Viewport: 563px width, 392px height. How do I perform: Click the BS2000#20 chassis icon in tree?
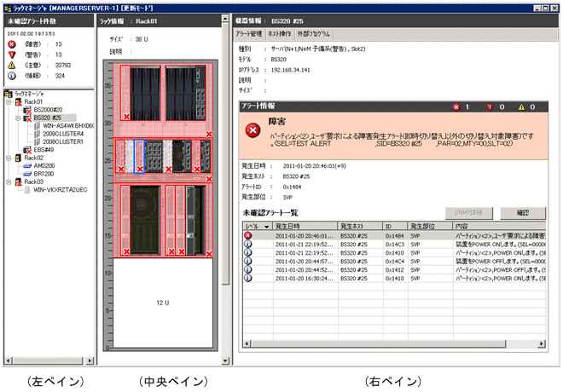[x=27, y=110]
